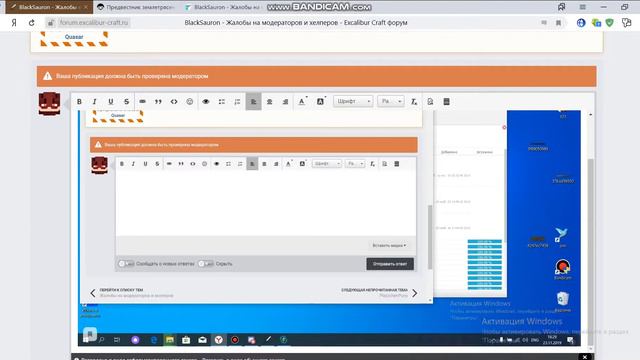
Task: Click 'Отправить ответ' button in the nested screenshot
Action: (x=390, y=264)
